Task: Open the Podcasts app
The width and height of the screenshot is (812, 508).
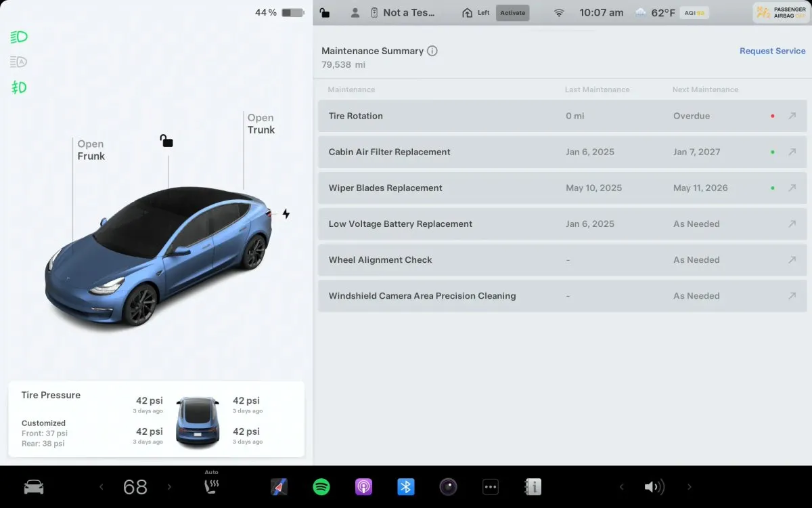Action: click(363, 486)
